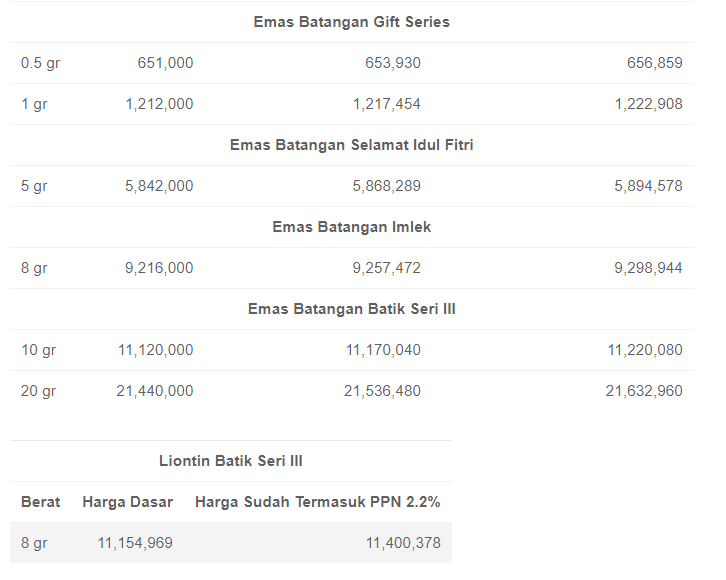This screenshot has height=580, width=726.
Task: Select the 11,400,378 price in Liontin row
Action: click(x=403, y=543)
